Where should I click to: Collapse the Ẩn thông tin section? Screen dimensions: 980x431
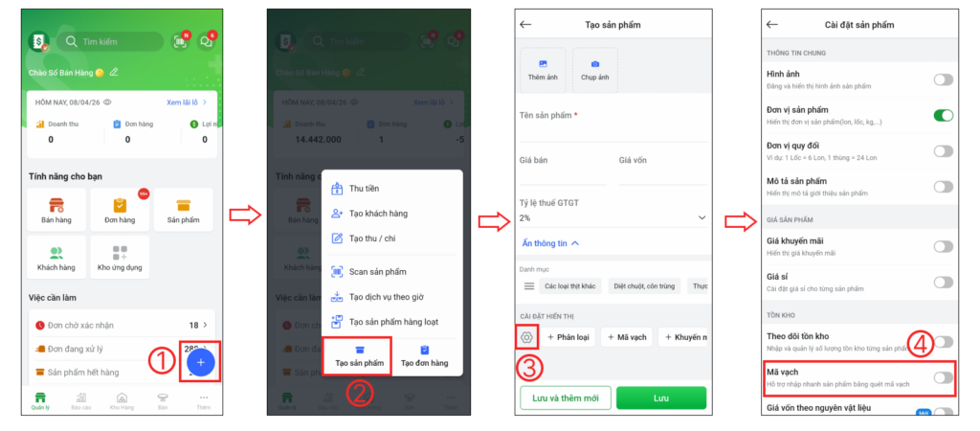549,243
